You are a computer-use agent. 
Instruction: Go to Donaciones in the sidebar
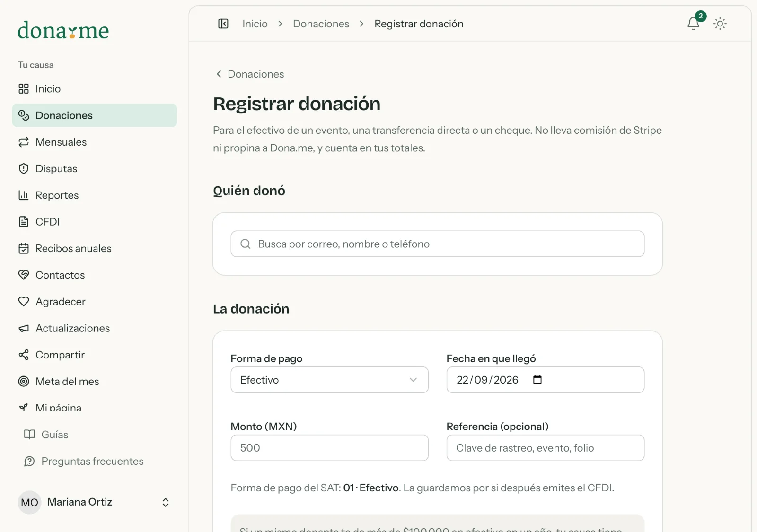click(x=95, y=115)
